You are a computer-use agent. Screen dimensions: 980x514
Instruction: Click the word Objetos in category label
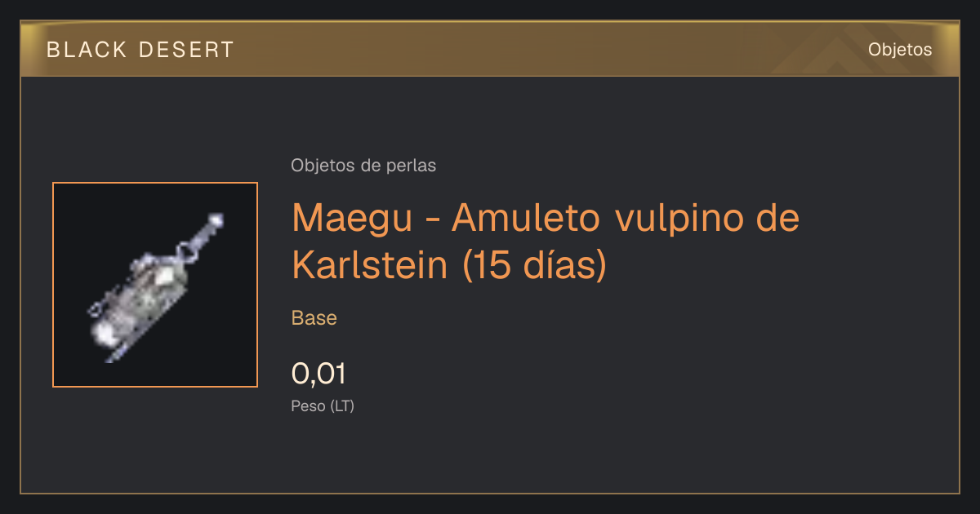click(x=323, y=166)
